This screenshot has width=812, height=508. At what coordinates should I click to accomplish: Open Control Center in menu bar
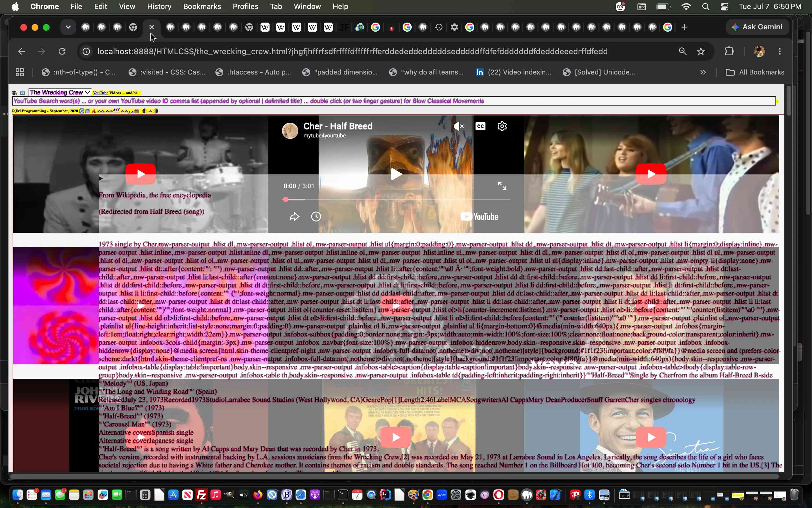(724, 6)
